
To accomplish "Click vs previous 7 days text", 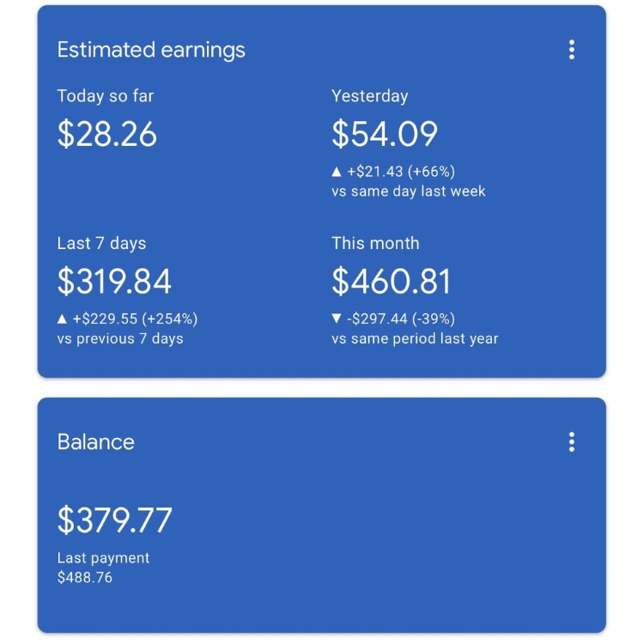I will tap(120, 339).
